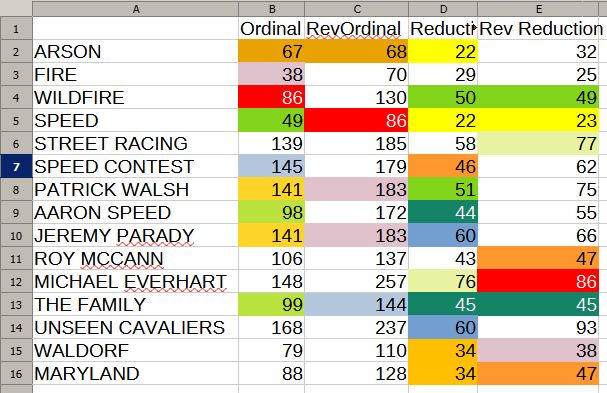The image size is (607, 393).
Task: Click THE FAMILY's Ordinal value 99
Action: 271,305
